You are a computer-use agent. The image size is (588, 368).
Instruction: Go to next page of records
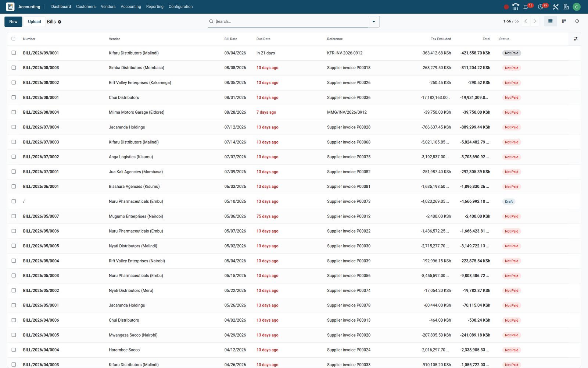(x=535, y=21)
